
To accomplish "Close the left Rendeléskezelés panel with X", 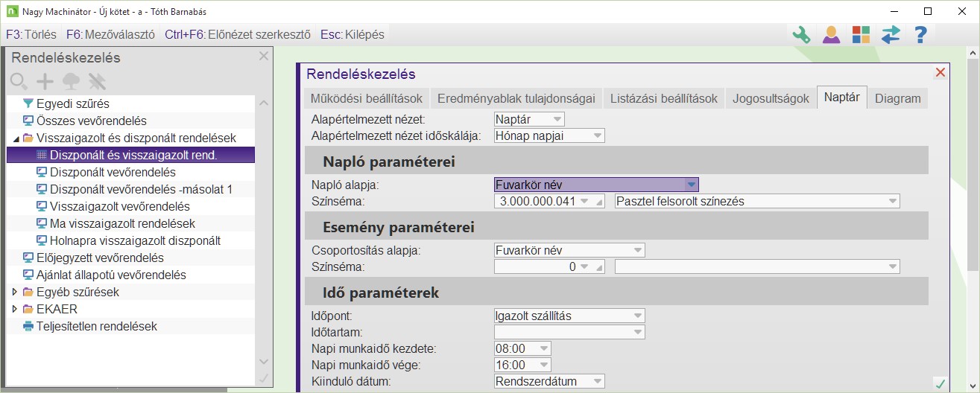I will tap(263, 56).
